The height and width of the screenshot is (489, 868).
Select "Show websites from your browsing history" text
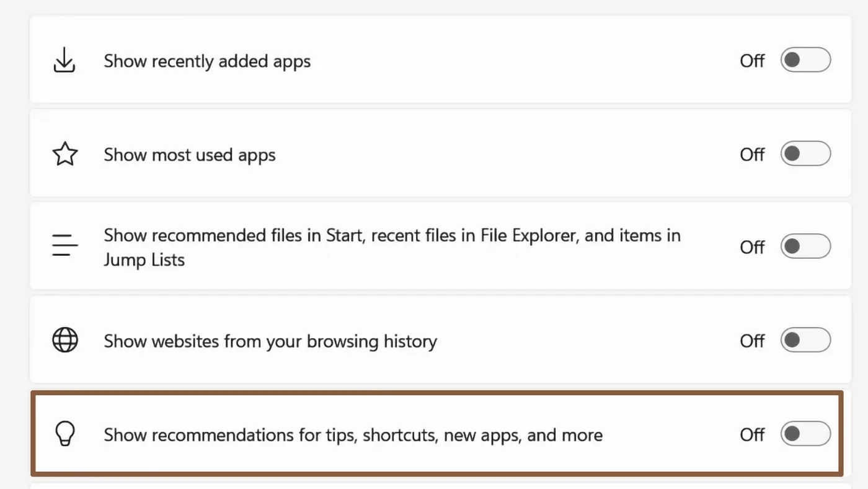tap(270, 341)
